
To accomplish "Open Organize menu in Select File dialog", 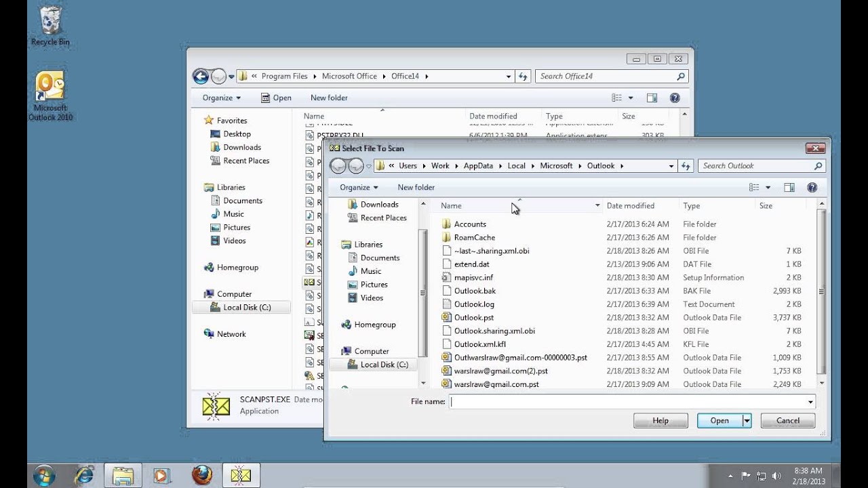I will pos(359,187).
